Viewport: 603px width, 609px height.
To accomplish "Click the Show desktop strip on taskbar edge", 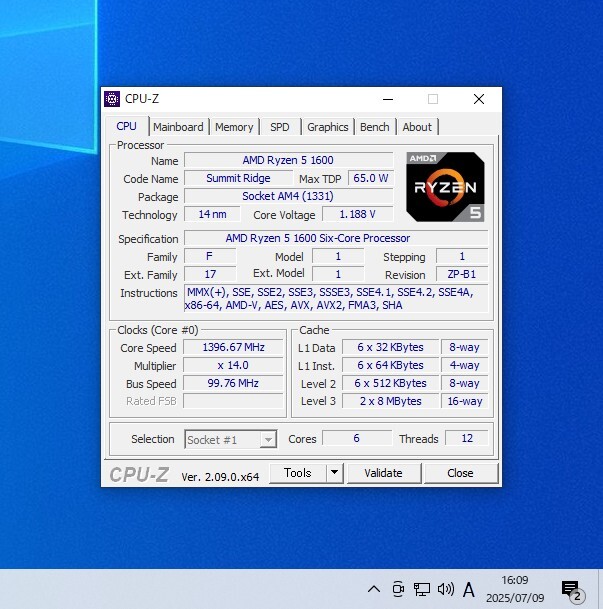I will click(601, 589).
